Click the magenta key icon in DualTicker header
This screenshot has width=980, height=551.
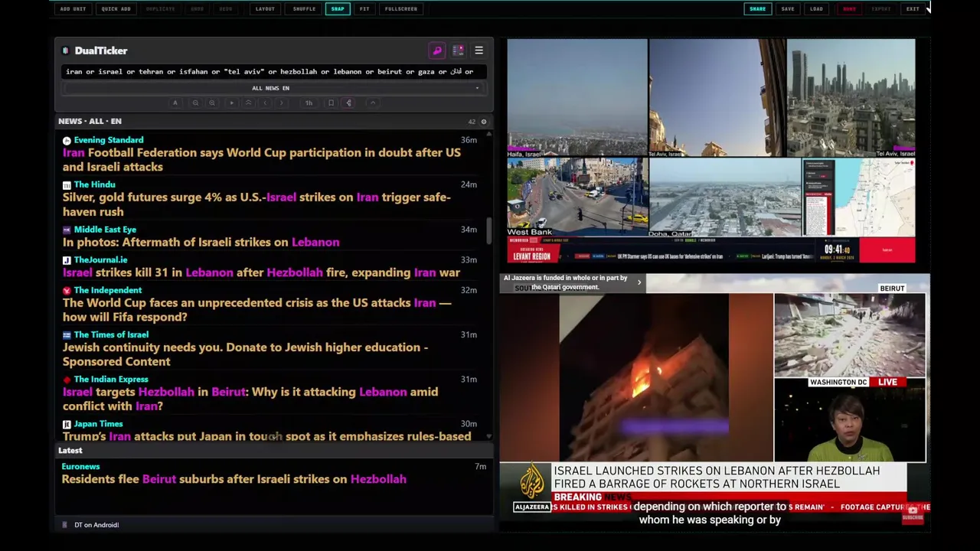(x=437, y=51)
